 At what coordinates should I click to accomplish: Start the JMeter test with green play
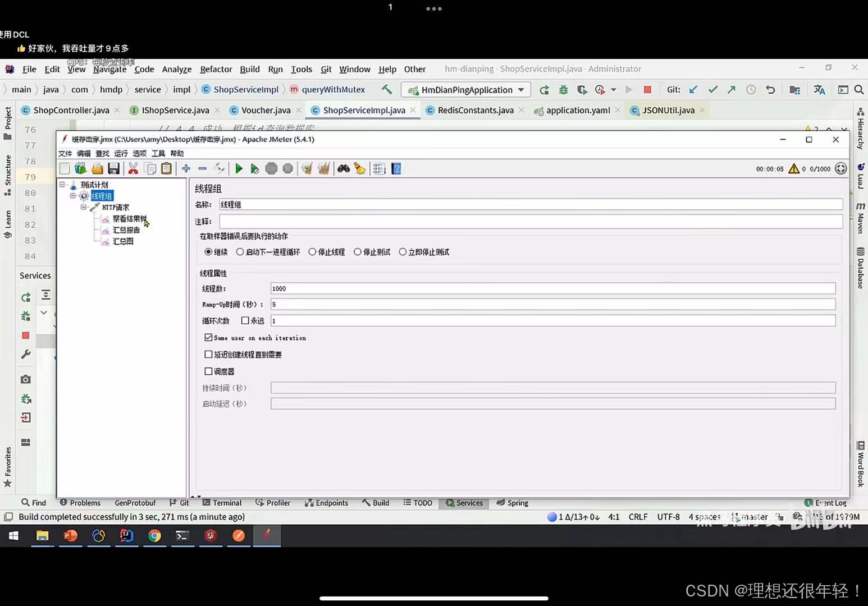tap(239, 168)
